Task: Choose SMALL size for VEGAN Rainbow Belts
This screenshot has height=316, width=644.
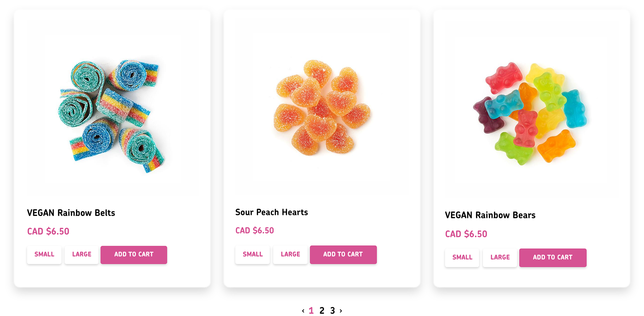Action: pyautogui.click(x=44, y=255)
